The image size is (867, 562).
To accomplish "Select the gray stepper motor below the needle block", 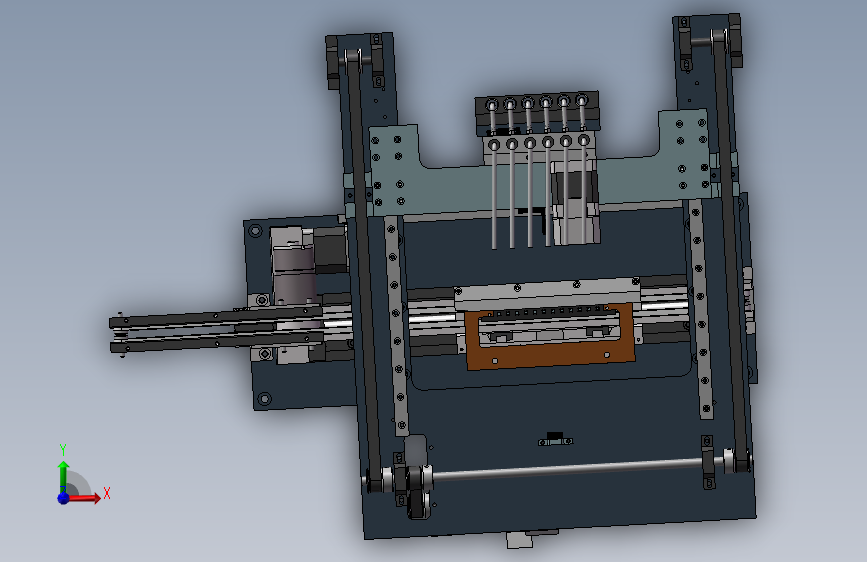I will [x=574, y=202].
